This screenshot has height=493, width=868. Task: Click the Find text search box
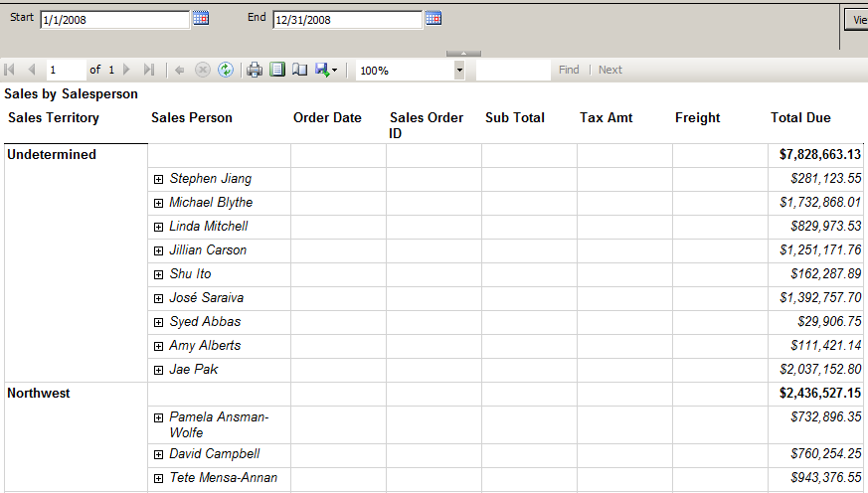512,71
